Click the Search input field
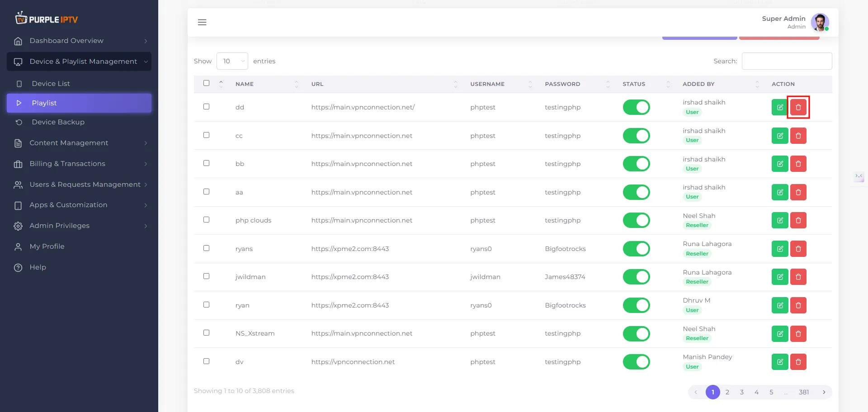The image size is (868, 412). pos(787,61)
